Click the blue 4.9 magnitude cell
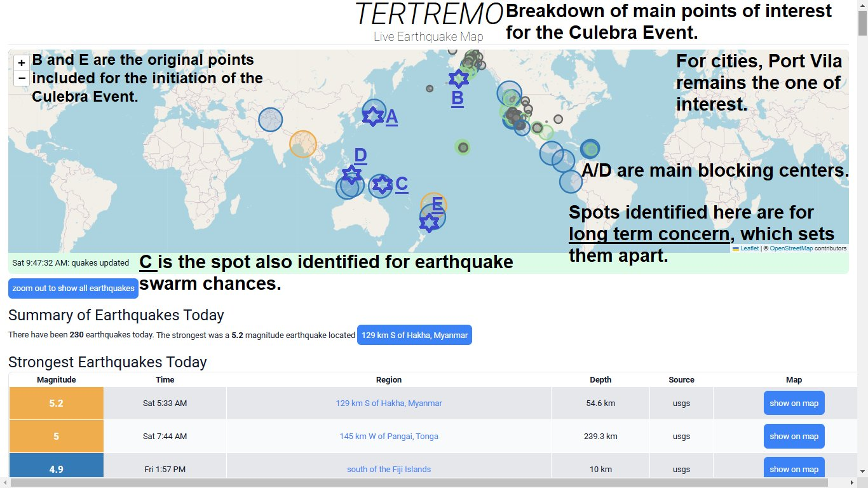868x488 pixels. pos(57,466)
